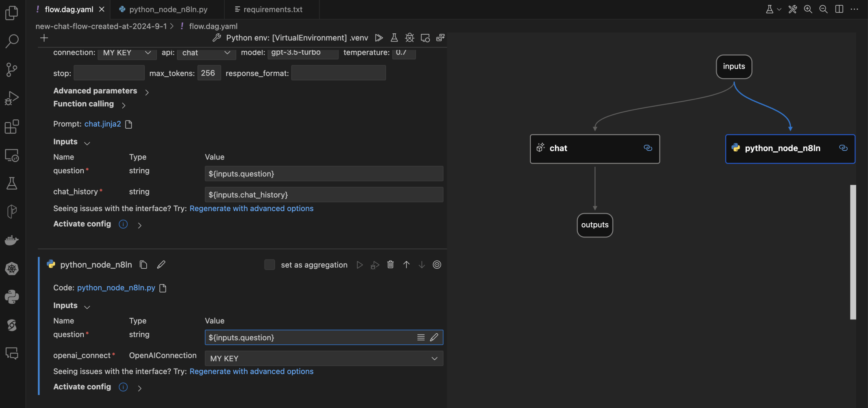Click zoom in icon in top toolbar
The height and width of the screenshot is (408, 868).
(808, 9)
